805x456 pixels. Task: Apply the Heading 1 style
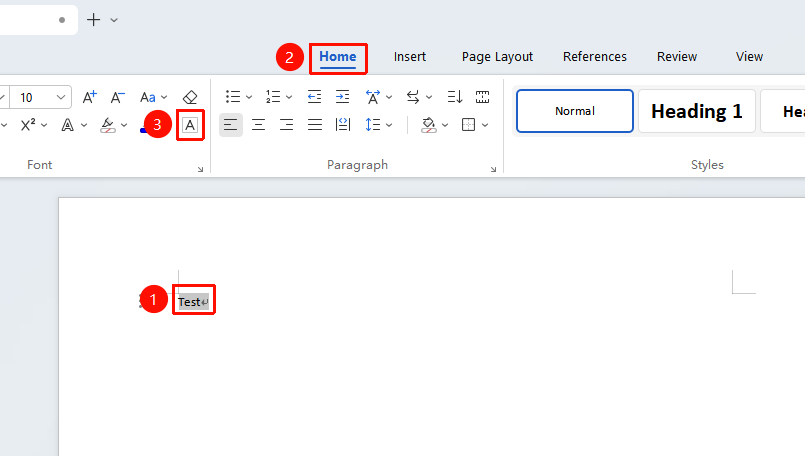point(697,111)
